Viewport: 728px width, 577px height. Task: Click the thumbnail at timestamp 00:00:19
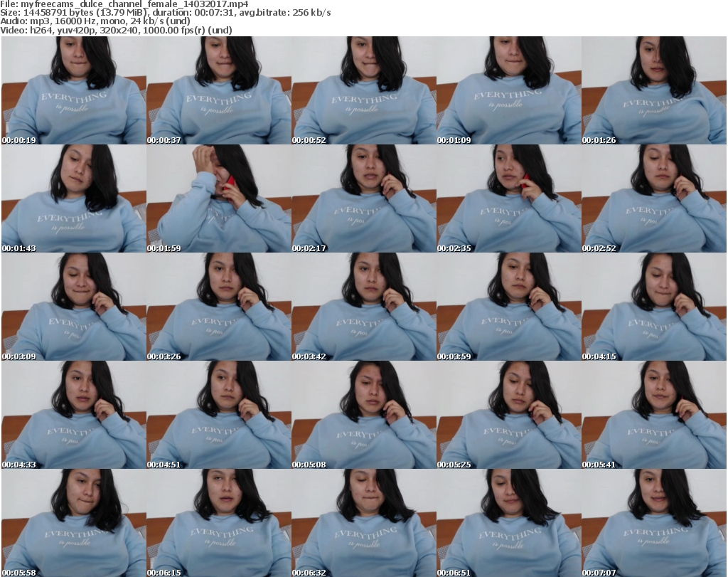73,90
